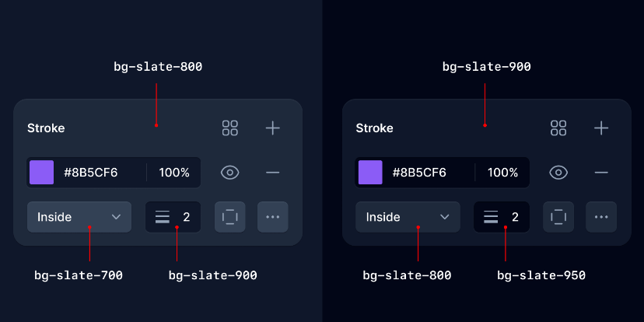This screenshot has width=644, height=322.
Task: Add a stroke with plus icon in left panel
Action: (x=272, y=128)
